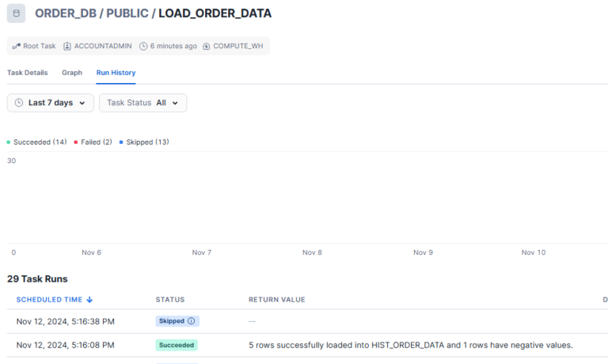The image size is (608, 364).
Task: Toggle the Succeeded (14) legend series
Action: coord(37,142)
